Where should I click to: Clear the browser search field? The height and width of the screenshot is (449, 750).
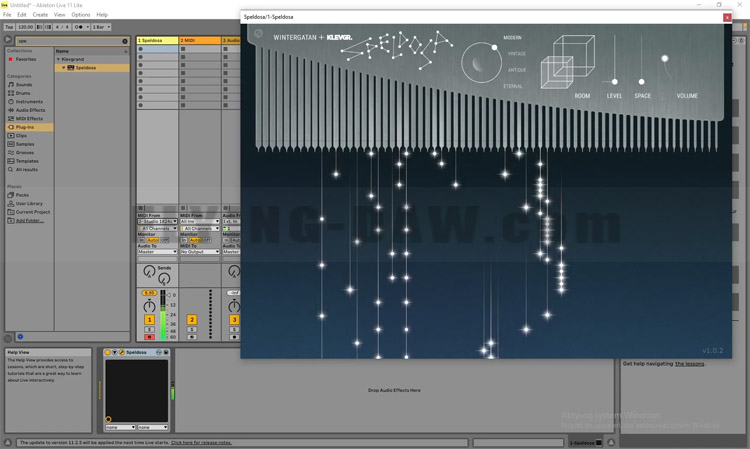[x=125, y=41]
